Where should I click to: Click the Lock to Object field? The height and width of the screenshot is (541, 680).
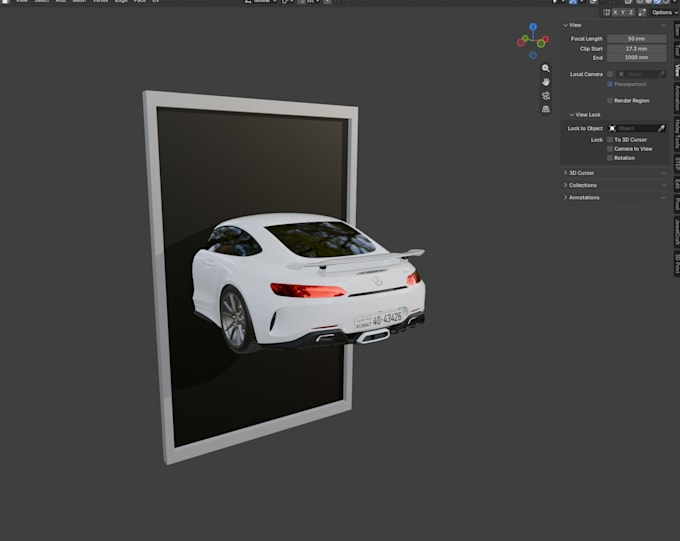[x=637, y=128]
